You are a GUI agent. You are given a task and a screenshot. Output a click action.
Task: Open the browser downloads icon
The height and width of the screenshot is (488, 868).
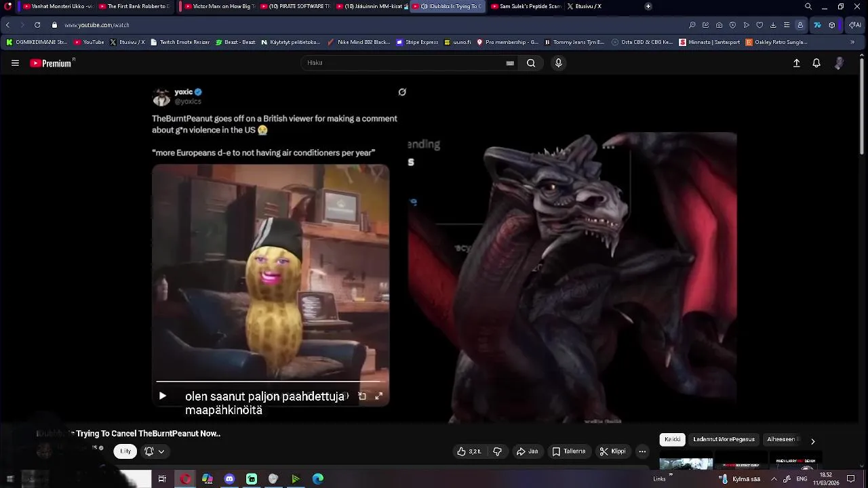(773, 25)
